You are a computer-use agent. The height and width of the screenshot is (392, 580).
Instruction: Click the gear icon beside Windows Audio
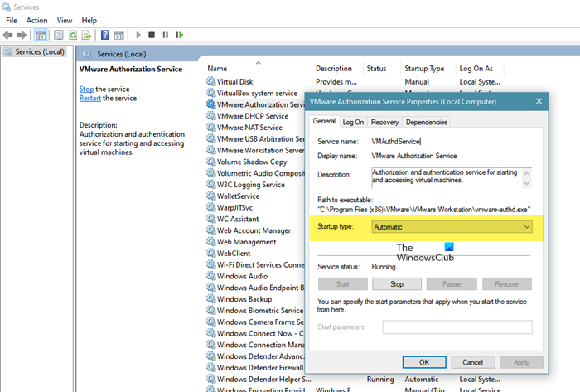pyautogui.click(x=210, y=276)
